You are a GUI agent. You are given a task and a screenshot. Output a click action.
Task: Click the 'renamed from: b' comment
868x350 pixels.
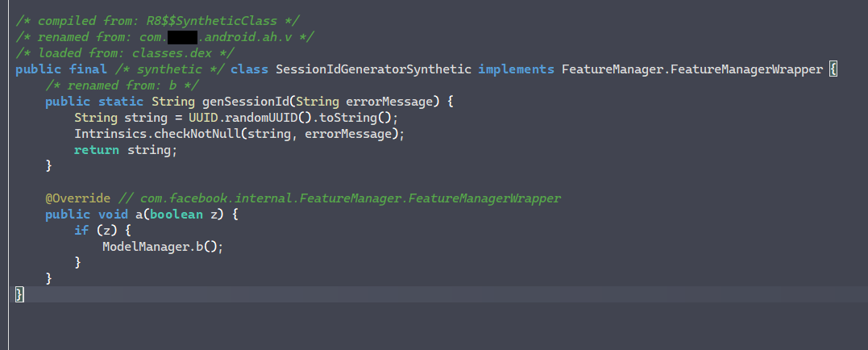[122, 85]
